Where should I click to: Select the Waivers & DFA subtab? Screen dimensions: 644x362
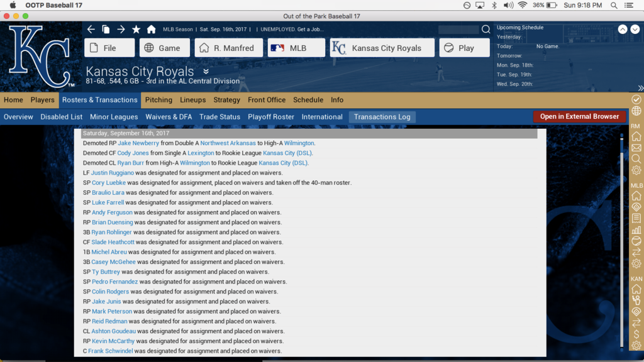[169, 117]
